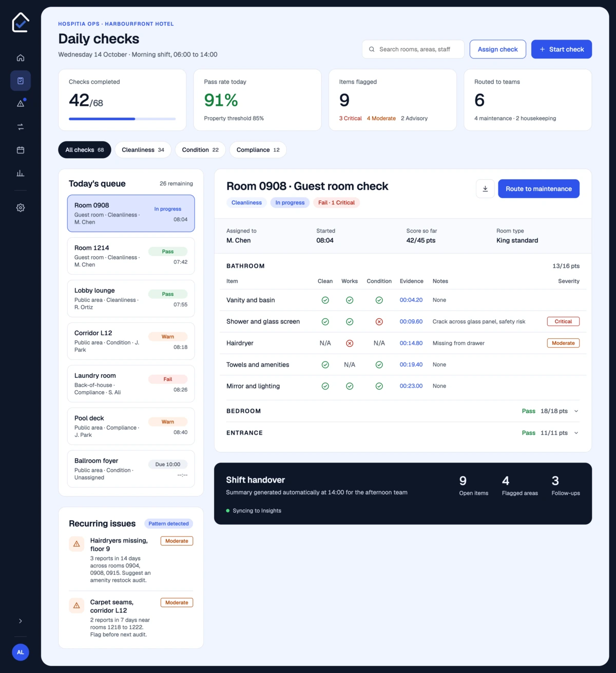Open the checklist clipboard sidebar icon
The height and width of the screenshot is (673, 616).
pos(21,81)
